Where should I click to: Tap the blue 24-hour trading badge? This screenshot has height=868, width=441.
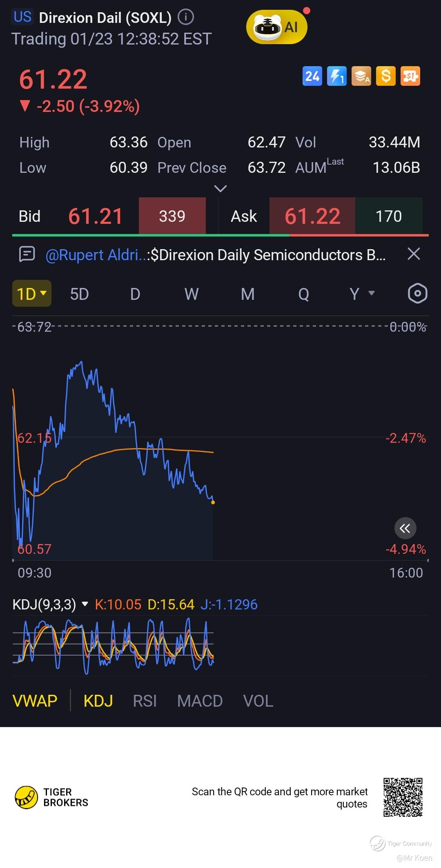pos(312,76)
